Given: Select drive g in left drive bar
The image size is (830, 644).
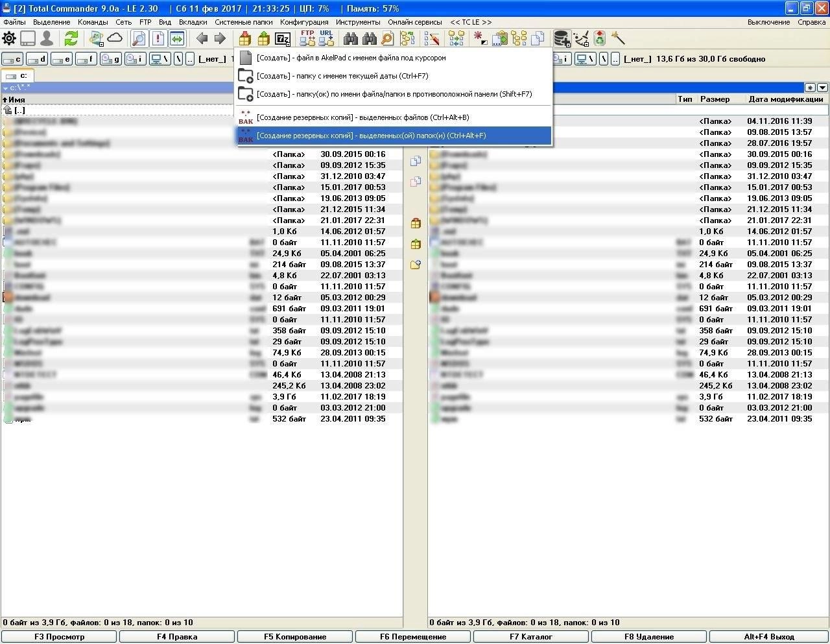Looking at the screenshot, I should (111, 59).
